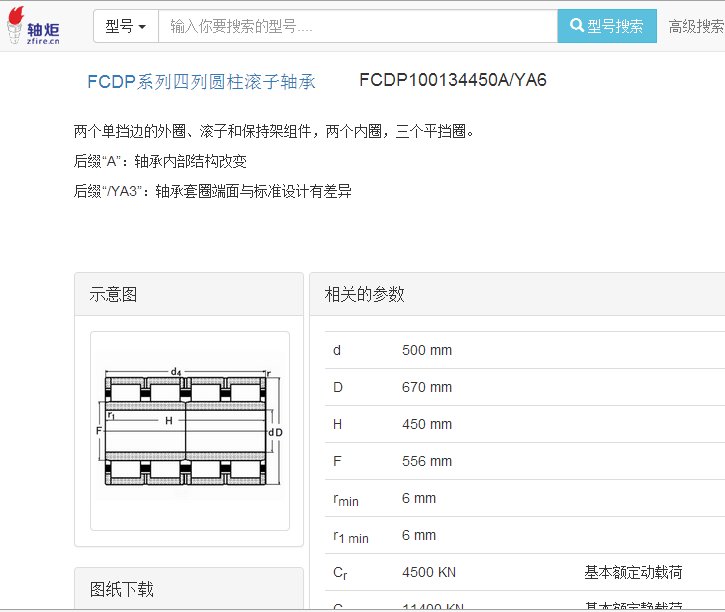Select the D value 670 mm
This screenshot has width=725, height=612.
click(x=427, y=387)
